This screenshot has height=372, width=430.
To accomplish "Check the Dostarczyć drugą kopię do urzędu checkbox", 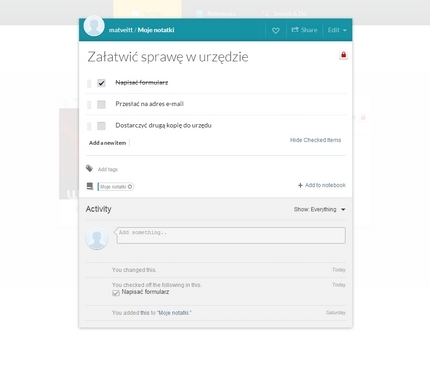I will tap(101, 126).
